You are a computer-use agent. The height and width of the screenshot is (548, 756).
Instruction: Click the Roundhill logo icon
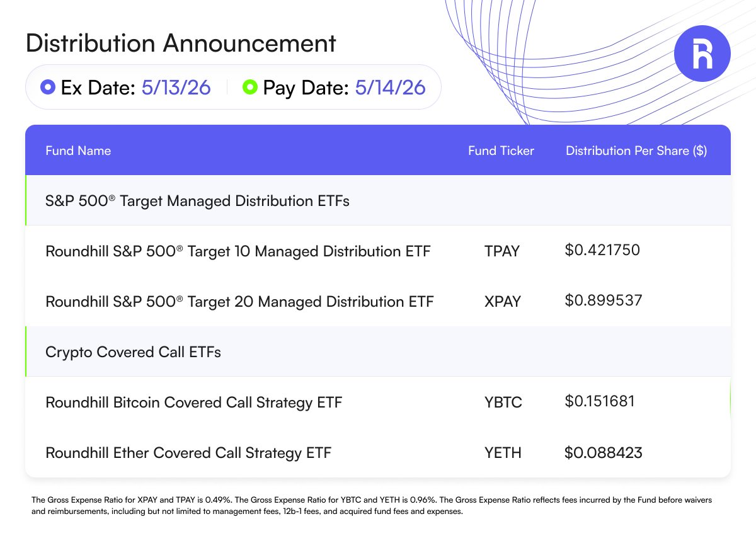tap(702, 54)
